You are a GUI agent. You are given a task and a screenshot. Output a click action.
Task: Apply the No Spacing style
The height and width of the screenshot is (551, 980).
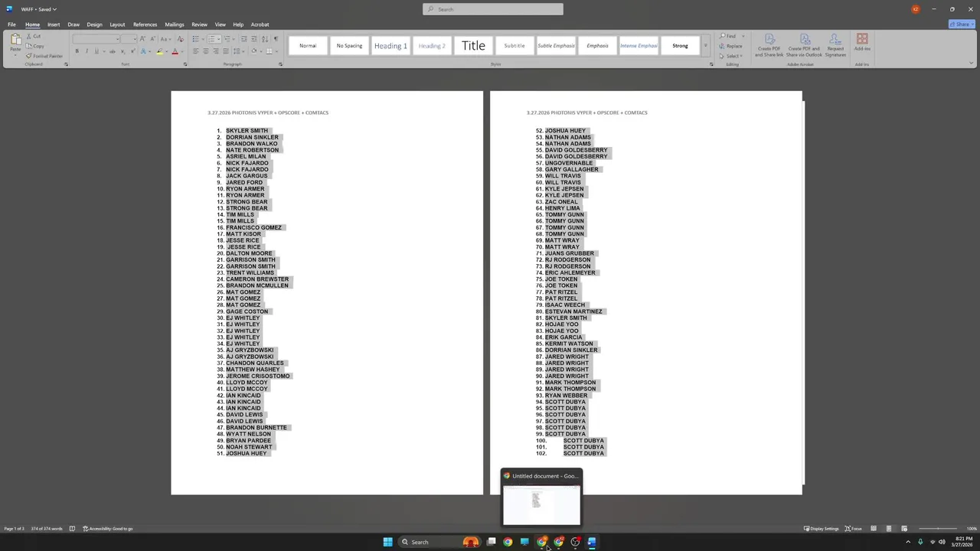click(349, 46)
